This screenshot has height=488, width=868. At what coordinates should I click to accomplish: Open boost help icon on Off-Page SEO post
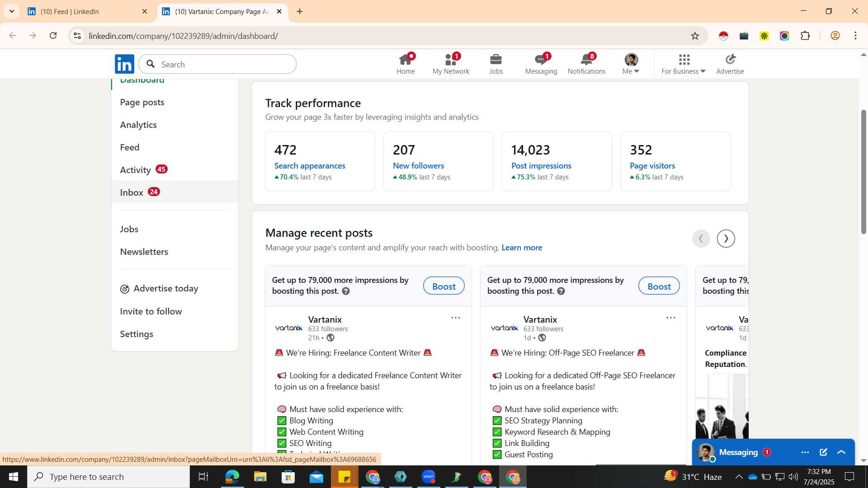(x=561, y=291)
